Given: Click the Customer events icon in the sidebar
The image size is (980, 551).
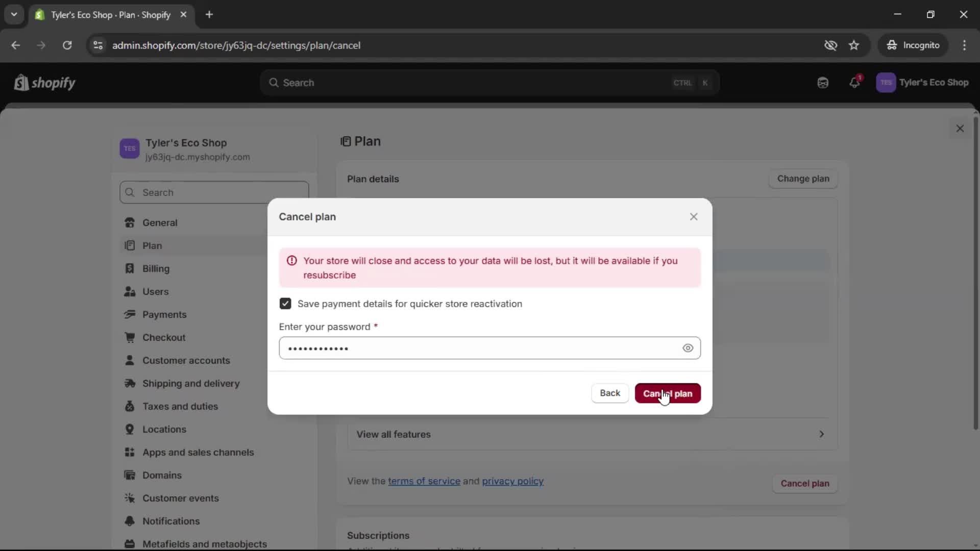Looking at the screenshot, I should click(x=130, y=498).
